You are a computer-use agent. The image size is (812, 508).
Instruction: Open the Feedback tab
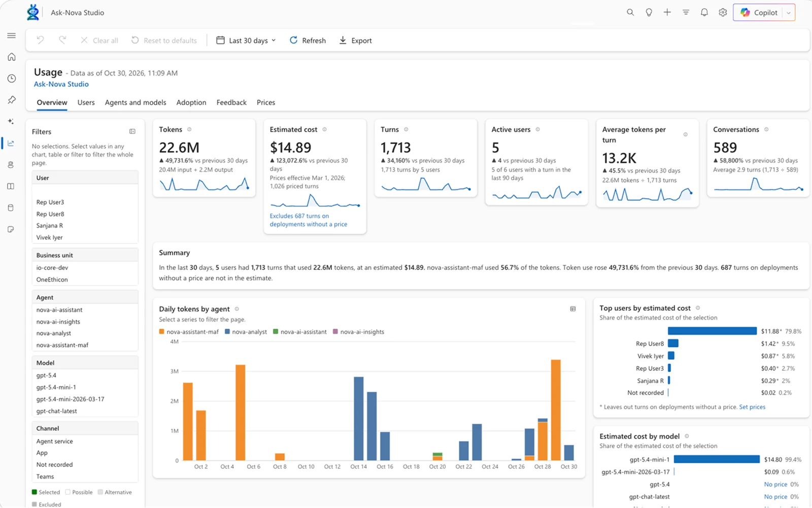(231, 103)
